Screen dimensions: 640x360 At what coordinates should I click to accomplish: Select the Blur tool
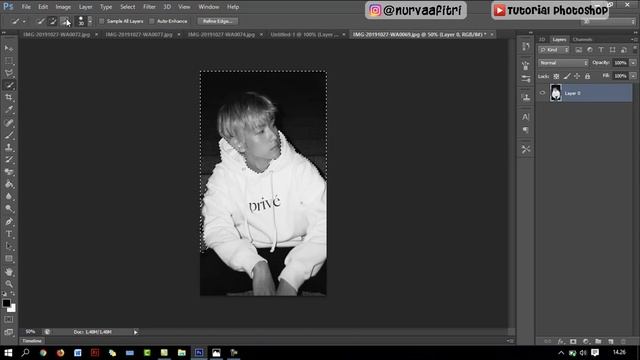tap(9, 196)
